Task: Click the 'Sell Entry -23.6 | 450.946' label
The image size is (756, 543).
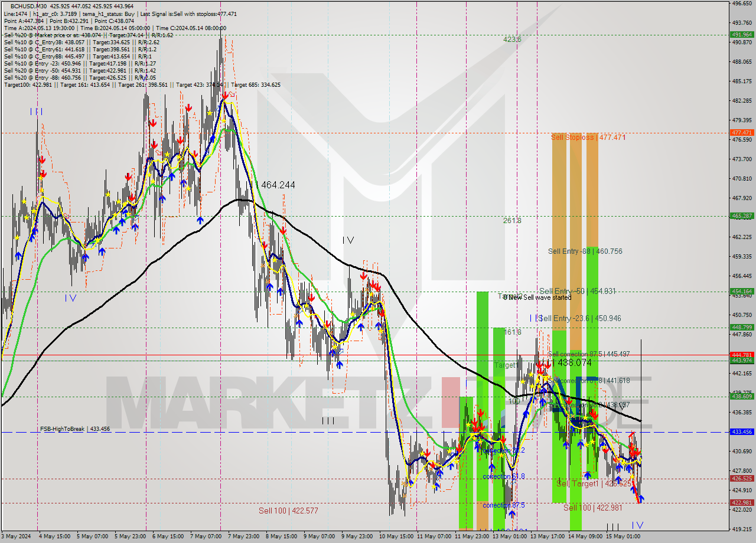Action: pos(579,318)
